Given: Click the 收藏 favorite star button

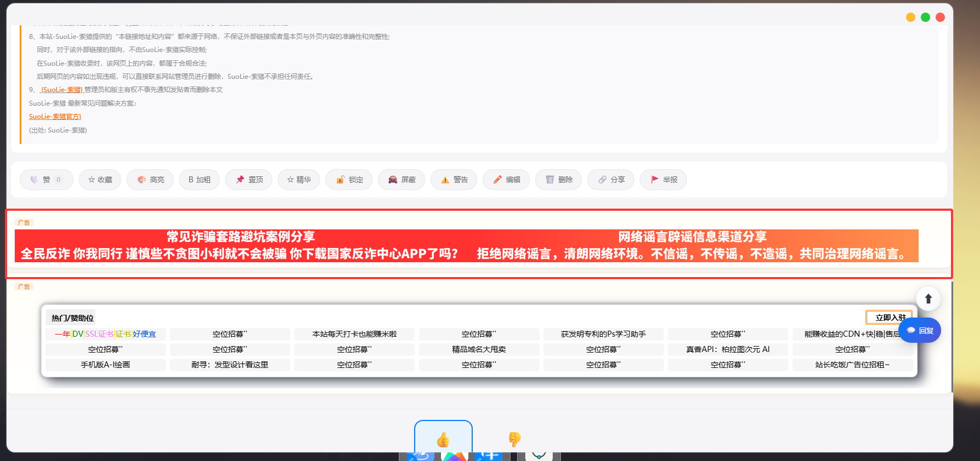Looking at the screenshot, I should 100,180.
